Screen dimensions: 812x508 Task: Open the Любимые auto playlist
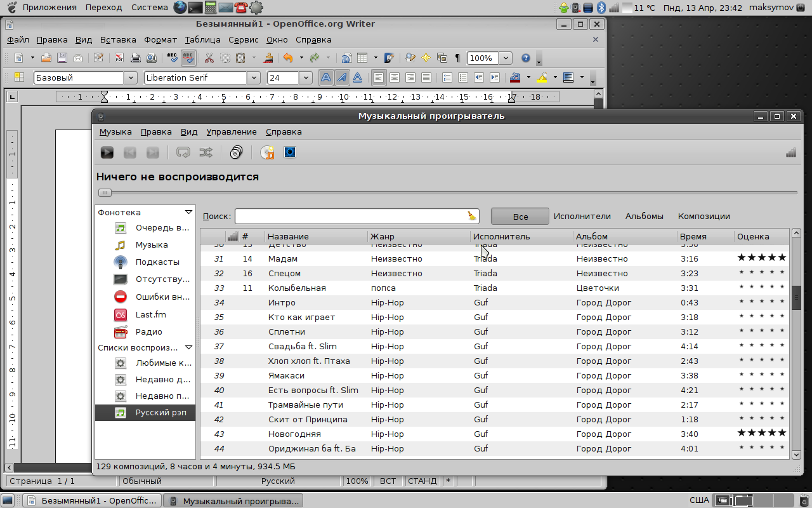coord(145,364)
